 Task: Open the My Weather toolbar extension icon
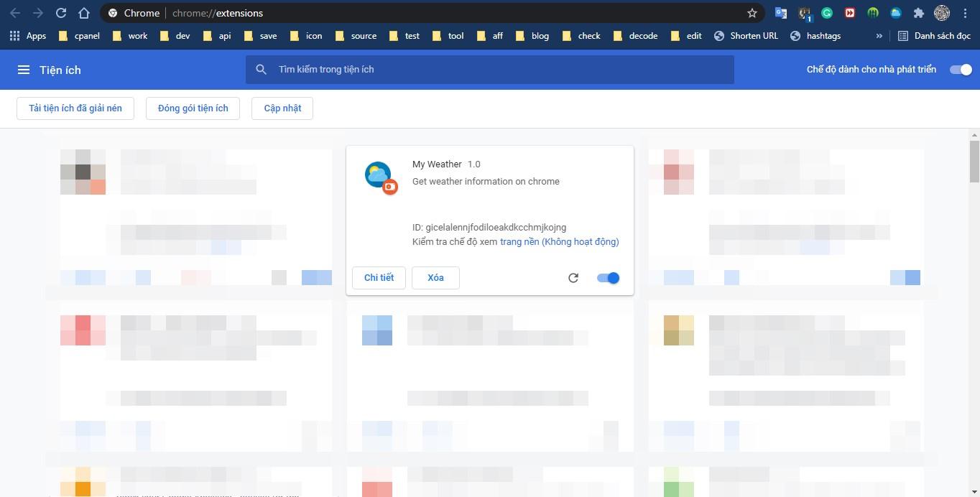coord(896,13)
